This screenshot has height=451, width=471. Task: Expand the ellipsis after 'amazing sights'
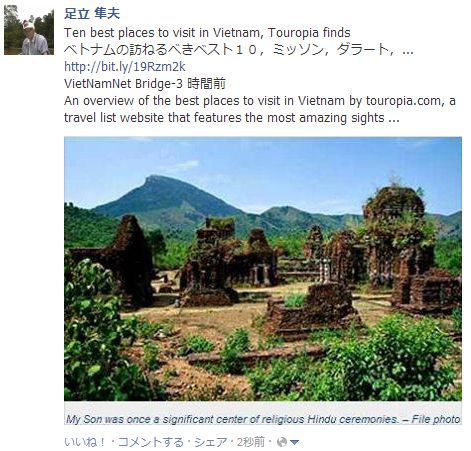pos(394,120)
